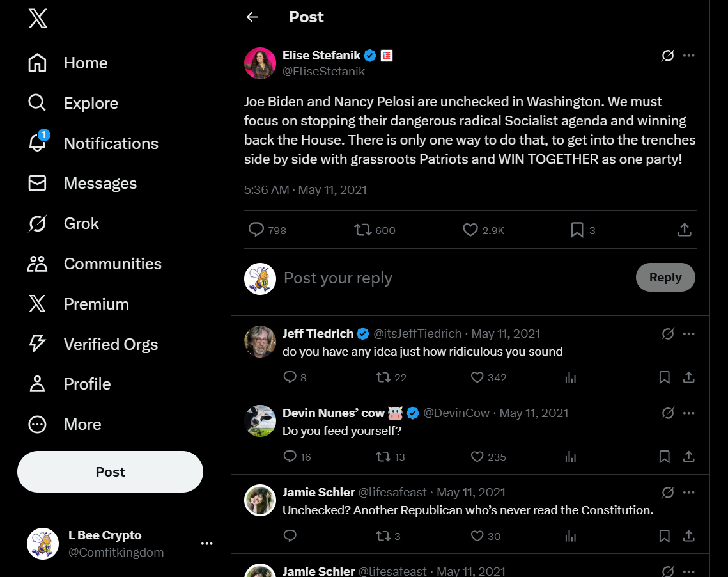This screenshot has width=728, height=577.
Task: Bookmark Elise Stefanik's main post
Action: point(577,230)
